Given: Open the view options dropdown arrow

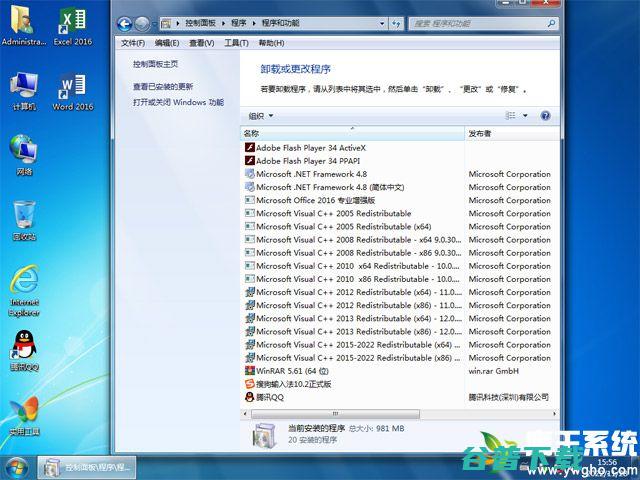Looking at the screenshot, I should click(x=525, y=116).
